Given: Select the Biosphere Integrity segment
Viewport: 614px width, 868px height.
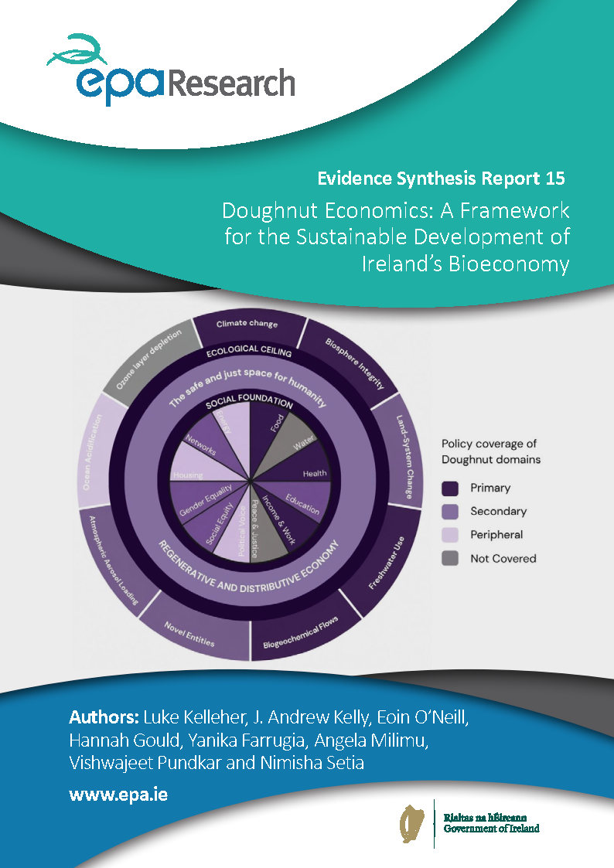Looking at the screenshot, I should pos(353,362).
